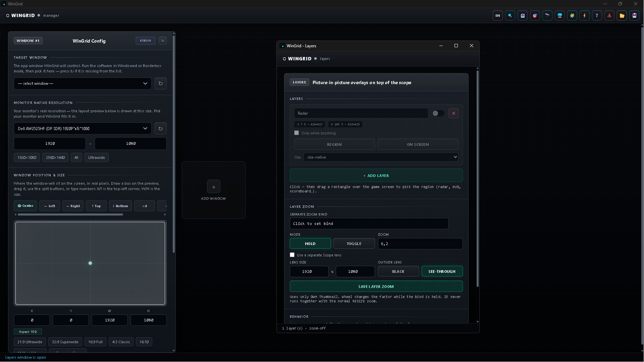Click WinGrid logo in Layers window header
This screenshot has height=362, width=644.
(x=298, y=59)
